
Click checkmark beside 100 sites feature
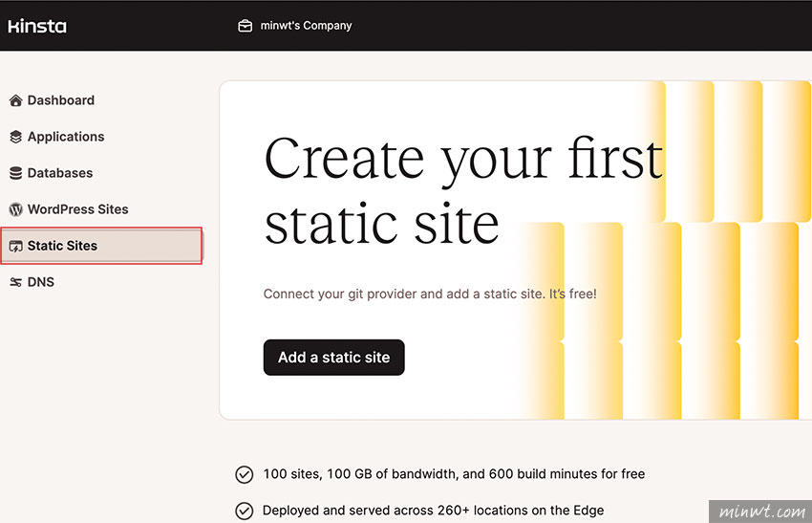245,474
